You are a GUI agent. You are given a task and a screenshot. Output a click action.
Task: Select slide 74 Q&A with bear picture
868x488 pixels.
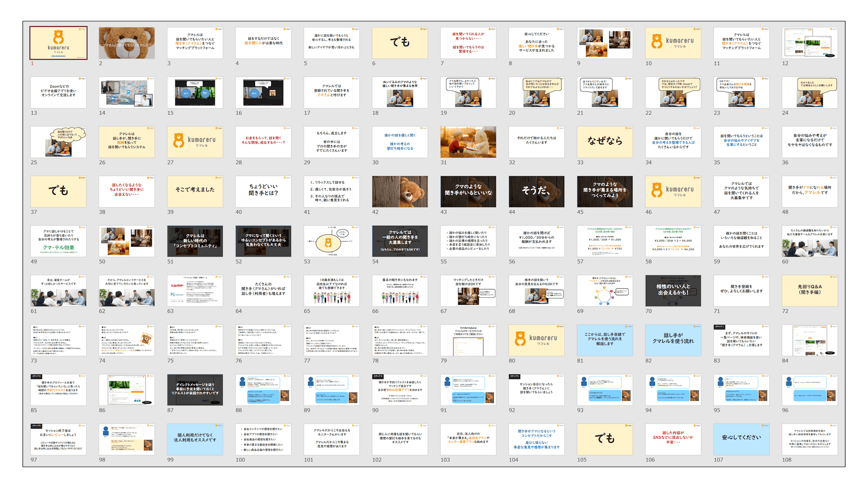pyautogui.click(x=127, y=341)
